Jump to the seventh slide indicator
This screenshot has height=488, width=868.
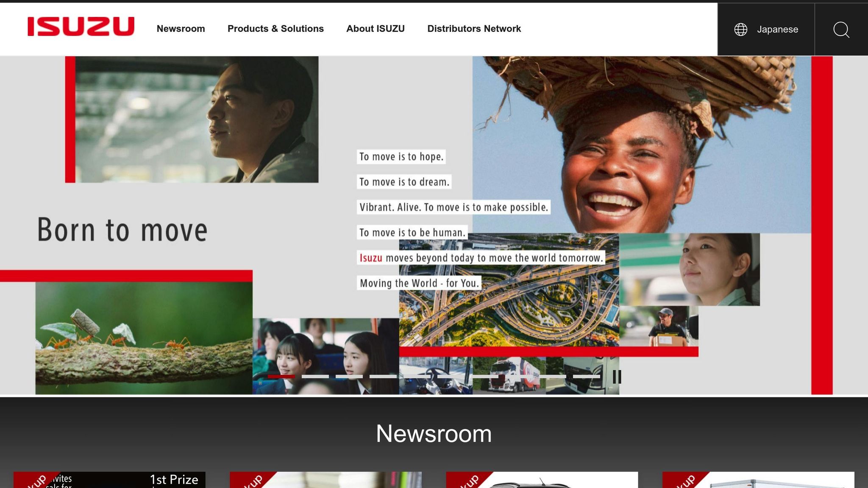484,376
